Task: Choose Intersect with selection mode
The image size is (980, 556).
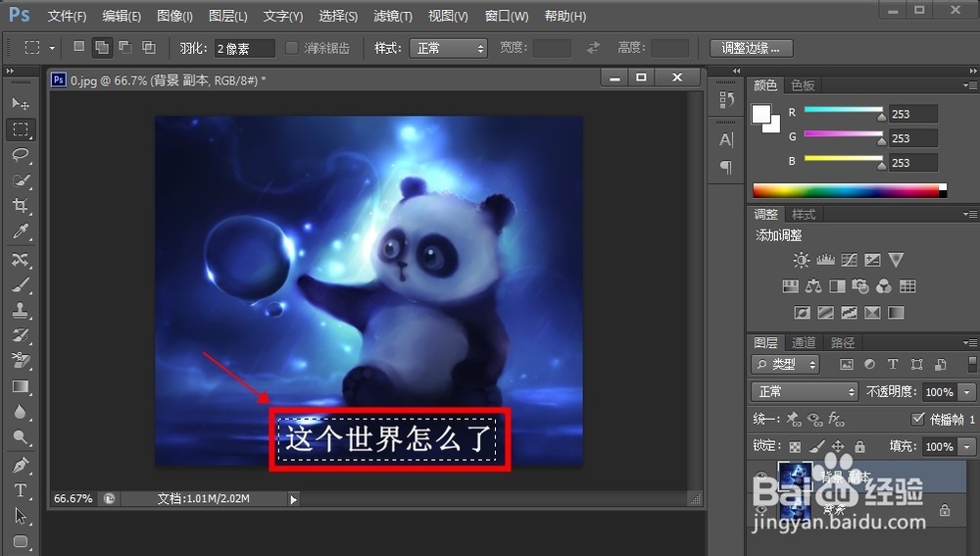Action: click(x=149, y=47)
